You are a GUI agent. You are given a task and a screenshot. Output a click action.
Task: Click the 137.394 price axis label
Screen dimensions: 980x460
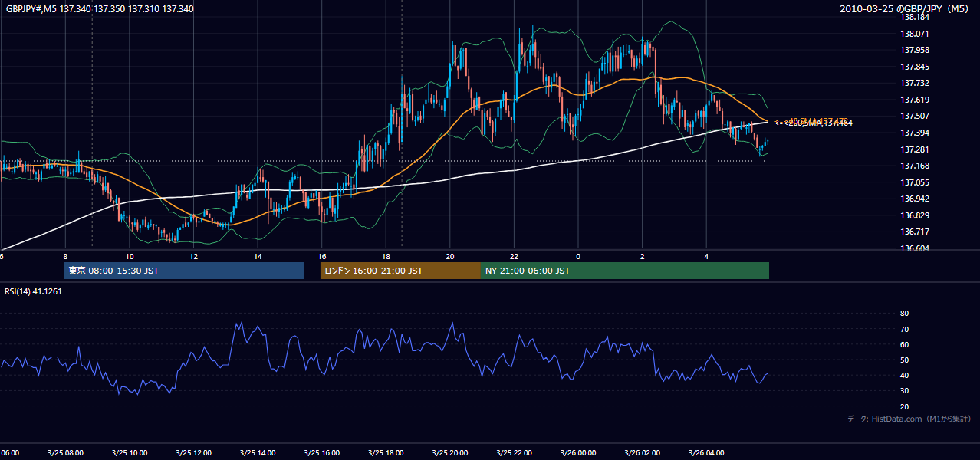click(915, 133)
